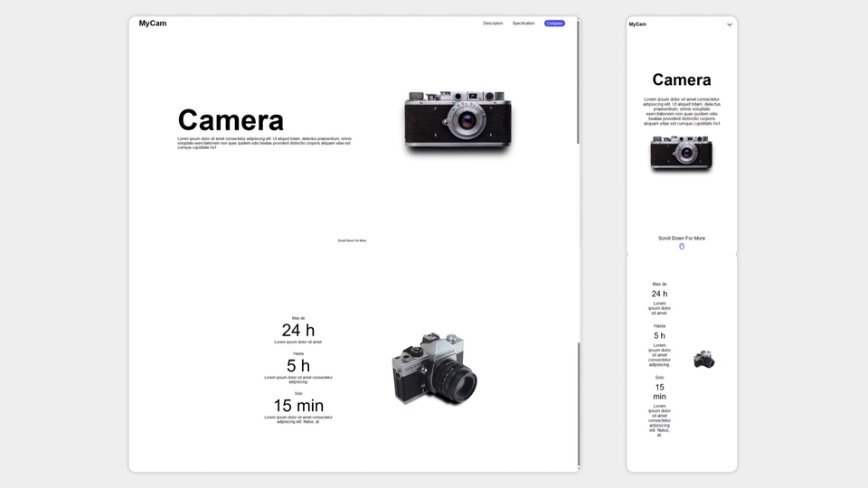Click the desktop preview vertical scrollbar thumb
Image resolution: width=868 pixels, height=488 pixels.
[x=578, y=82]
